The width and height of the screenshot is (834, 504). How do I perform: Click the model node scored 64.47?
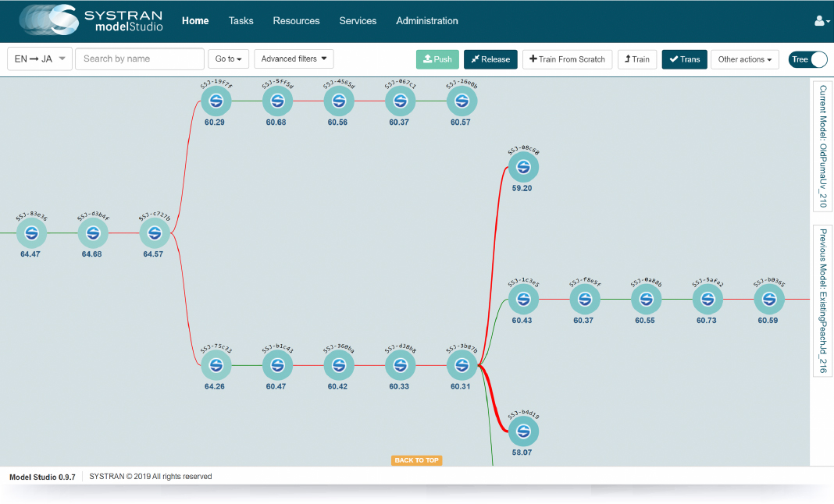click(31, 233)
